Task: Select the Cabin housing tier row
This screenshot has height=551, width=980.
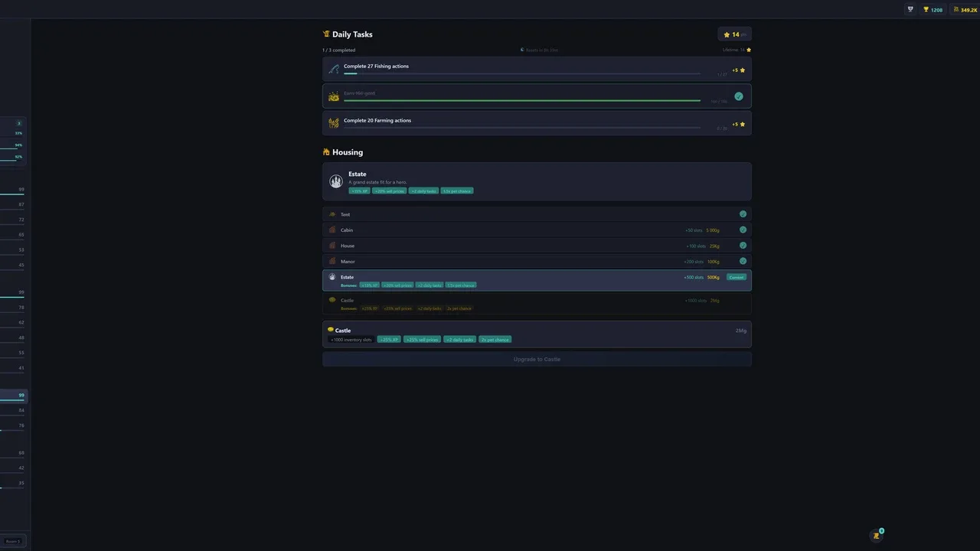Action: pos(537,230)
